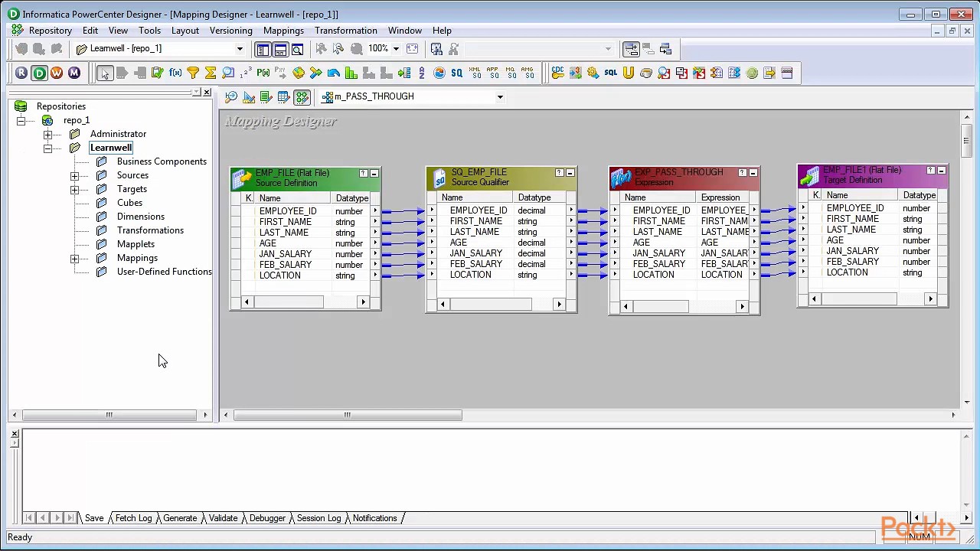The height and width of the screenshot is (551, 980).
Task: Select the SQL transformation icon
Action: coord(610,73)
